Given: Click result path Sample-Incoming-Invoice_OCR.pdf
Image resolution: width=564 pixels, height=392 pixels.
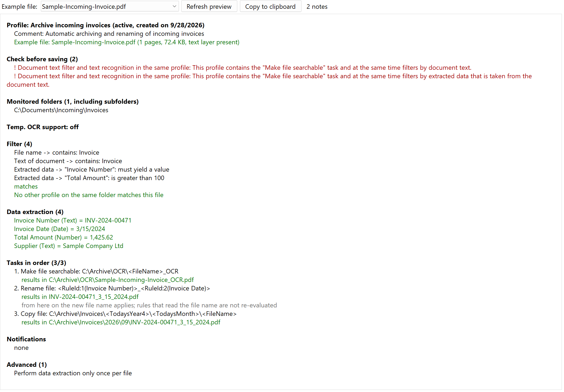Looking at the screenshot, I should click(x=107, y=280).
